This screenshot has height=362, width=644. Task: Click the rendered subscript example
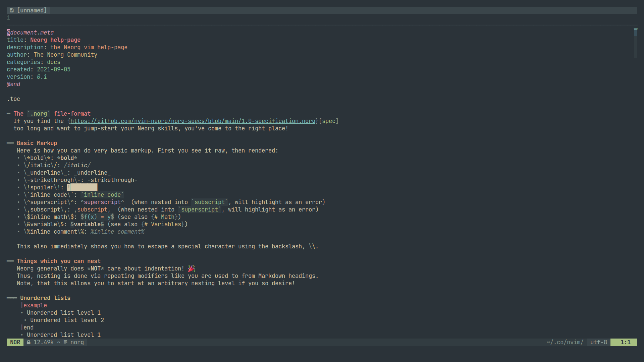point(92,209)
